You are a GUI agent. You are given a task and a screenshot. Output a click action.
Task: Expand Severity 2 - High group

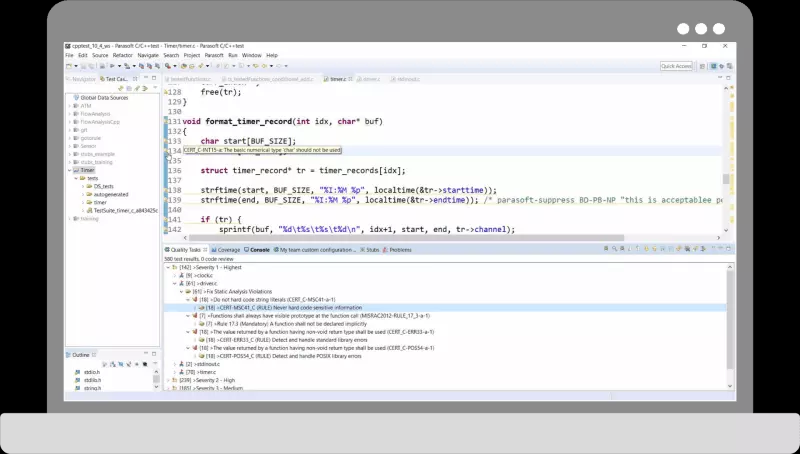tap(168, 381)
